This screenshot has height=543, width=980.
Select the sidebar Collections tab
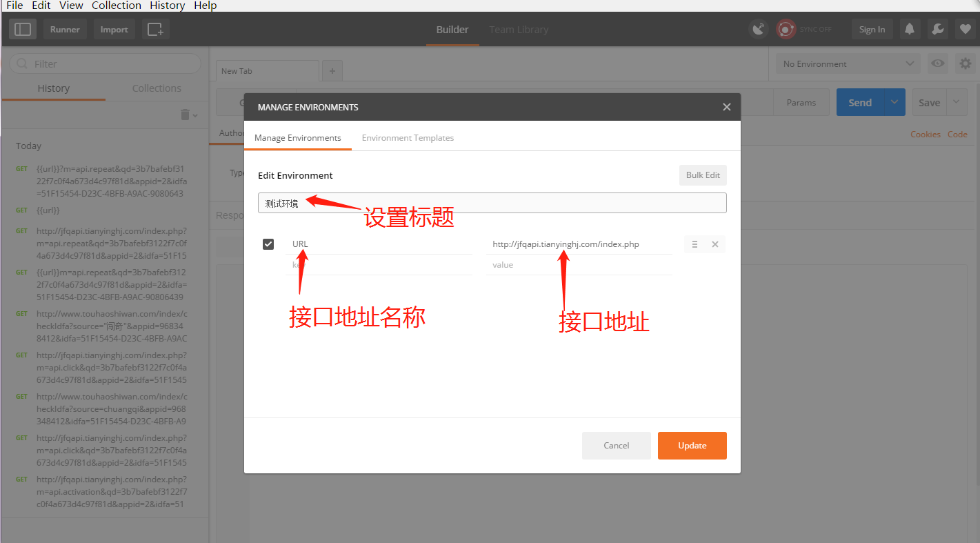point(157,88)
